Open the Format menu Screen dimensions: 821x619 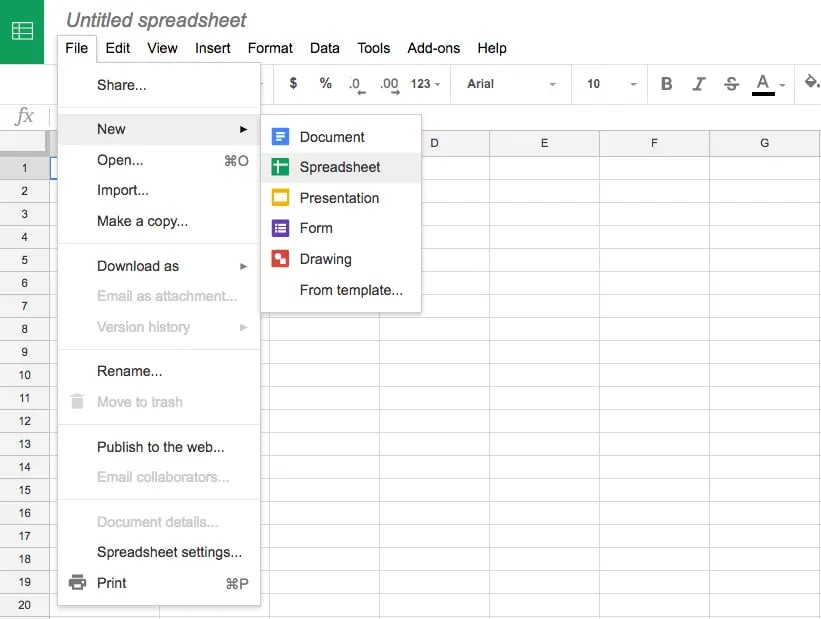coord(270,48)
